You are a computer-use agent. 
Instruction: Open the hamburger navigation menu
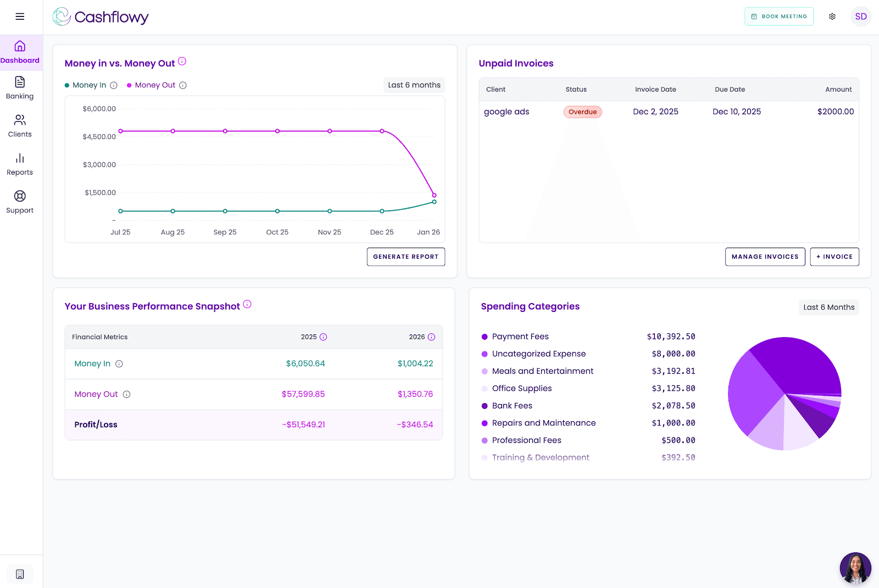click(21, 16)
